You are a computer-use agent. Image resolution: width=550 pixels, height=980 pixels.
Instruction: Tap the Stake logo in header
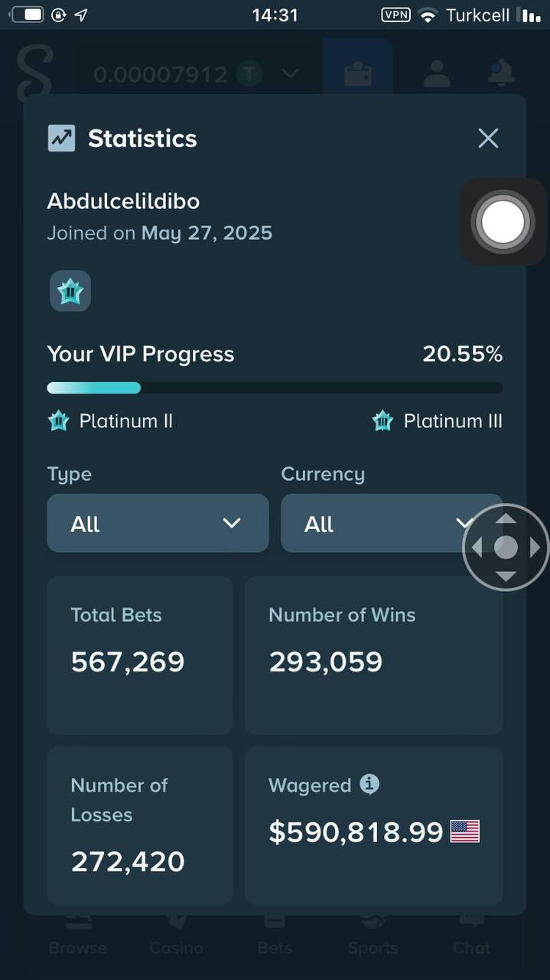tap(34, 73)
